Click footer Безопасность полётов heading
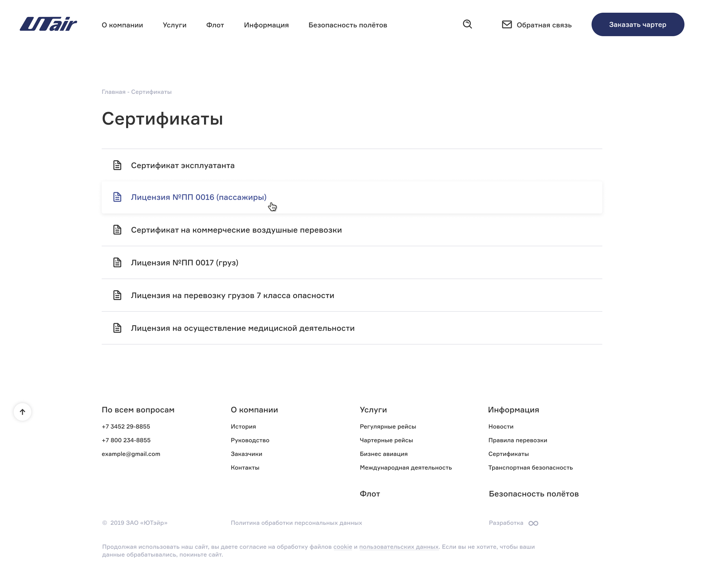The image size is (704, 588). click(x=534, y=494)
